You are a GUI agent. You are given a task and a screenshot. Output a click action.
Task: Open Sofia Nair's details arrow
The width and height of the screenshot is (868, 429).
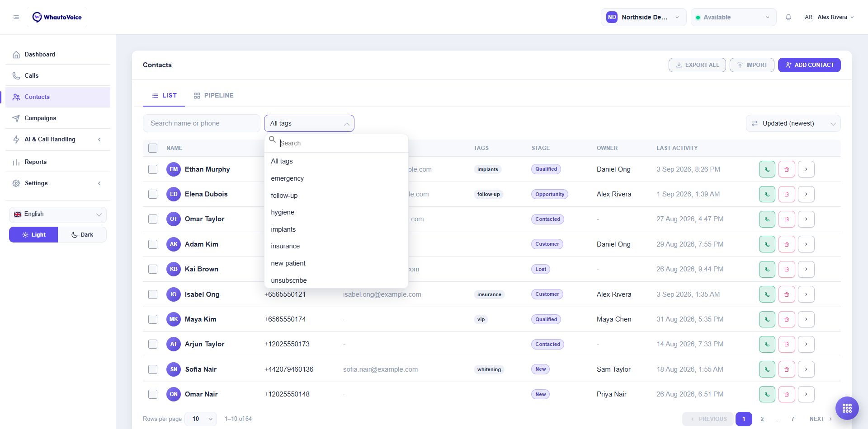(x=806, y=369)
